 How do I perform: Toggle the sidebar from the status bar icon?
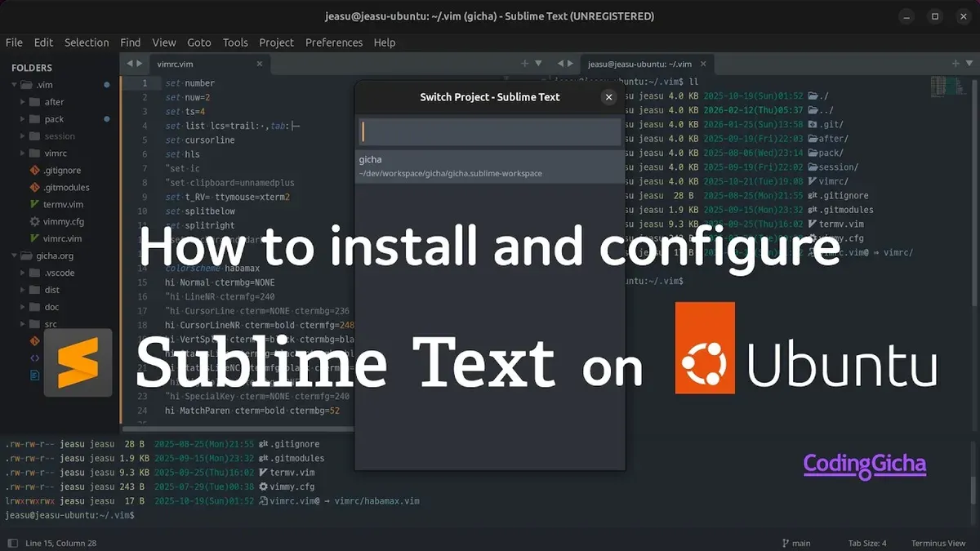(x=12, y=543)
